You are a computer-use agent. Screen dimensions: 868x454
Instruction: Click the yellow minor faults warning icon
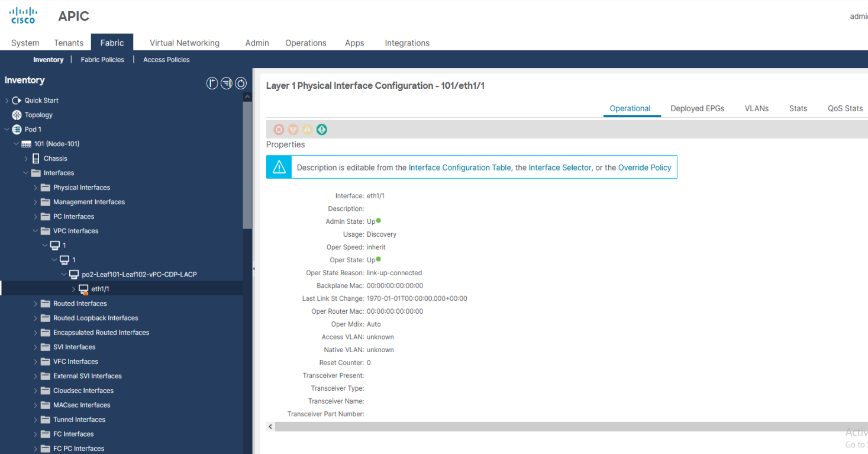307,130
